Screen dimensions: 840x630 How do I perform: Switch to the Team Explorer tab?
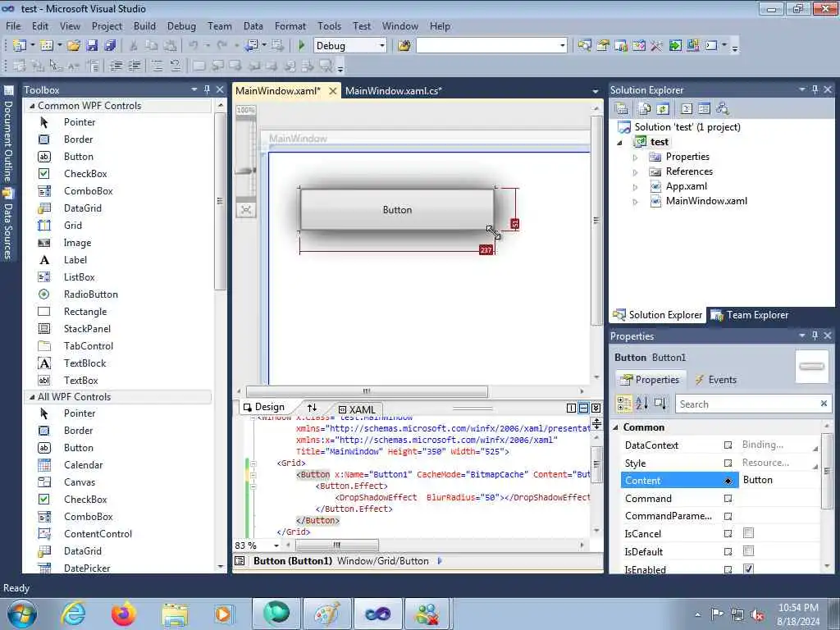[x=750, y=315]
